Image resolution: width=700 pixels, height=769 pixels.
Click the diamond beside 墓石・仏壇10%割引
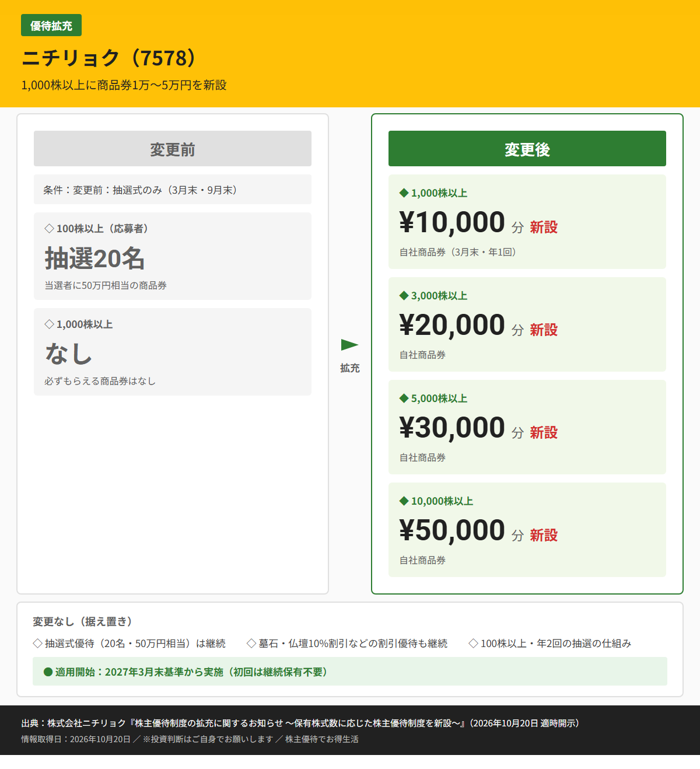(251, 644)
